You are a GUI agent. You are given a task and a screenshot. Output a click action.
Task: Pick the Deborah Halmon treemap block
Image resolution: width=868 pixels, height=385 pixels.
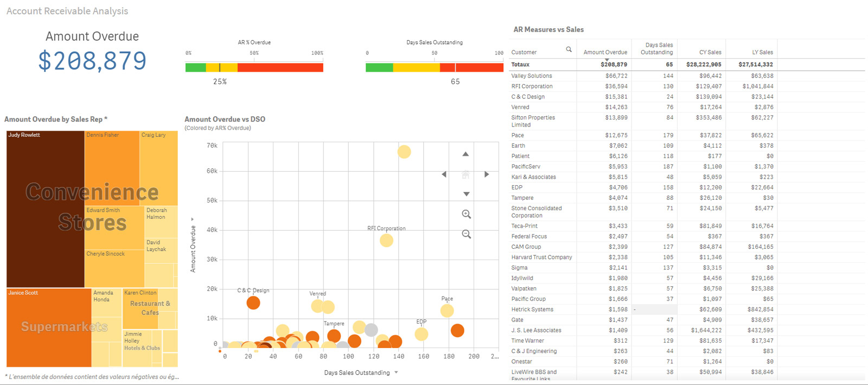161,222
